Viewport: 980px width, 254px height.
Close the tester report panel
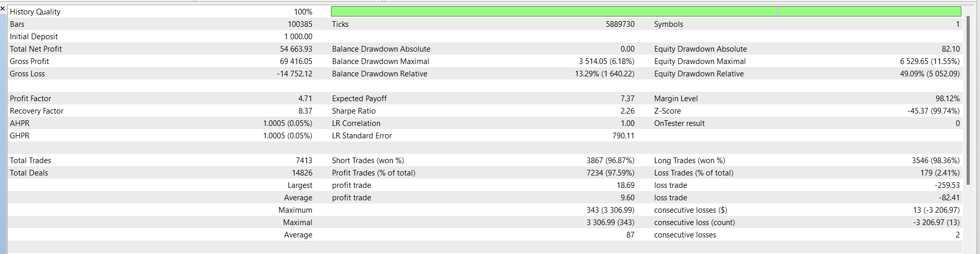coord(3,8)
